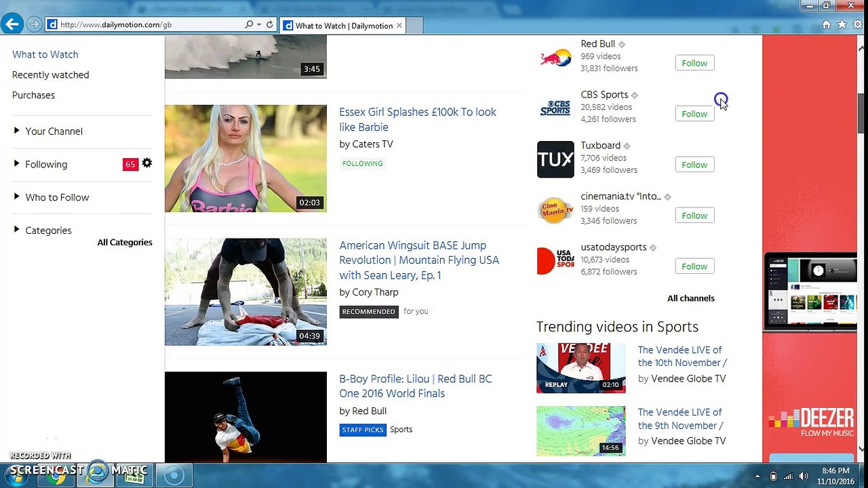Screen dimensions: 868x488
Task: Open the American Wingsuit BASE Jump Revolution title
Action: (x=419, y=260)
